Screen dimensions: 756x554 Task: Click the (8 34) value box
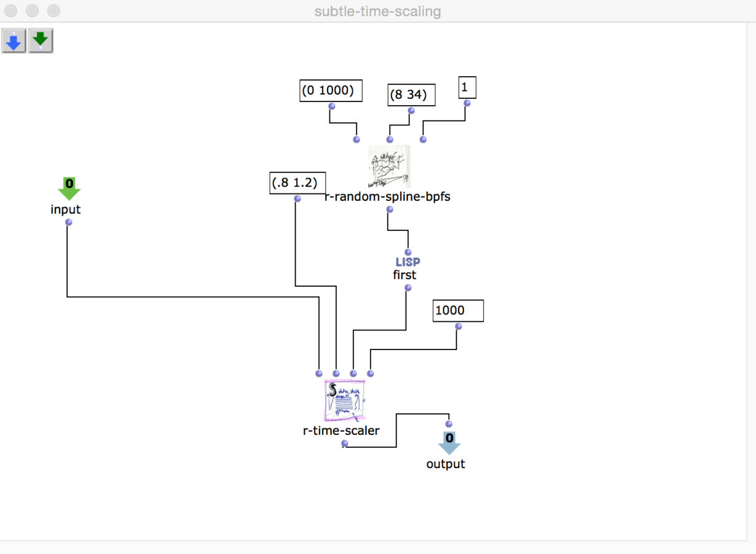click(411, 95)
